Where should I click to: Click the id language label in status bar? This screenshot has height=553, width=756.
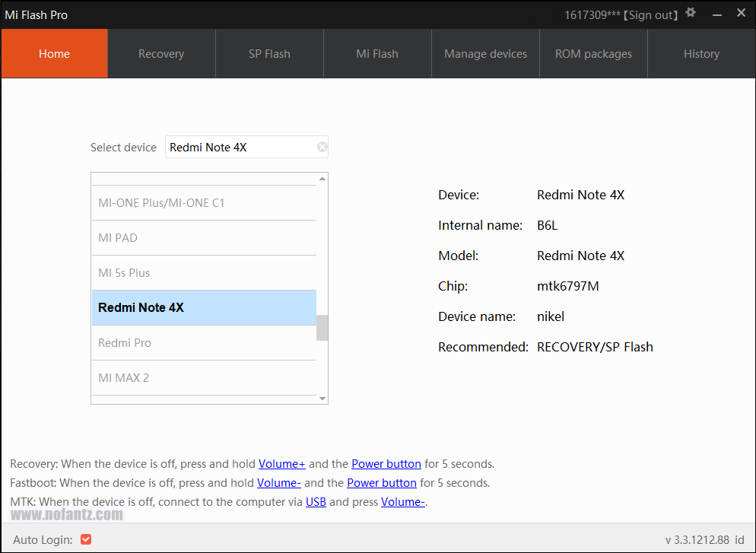[x=739, y=539]
